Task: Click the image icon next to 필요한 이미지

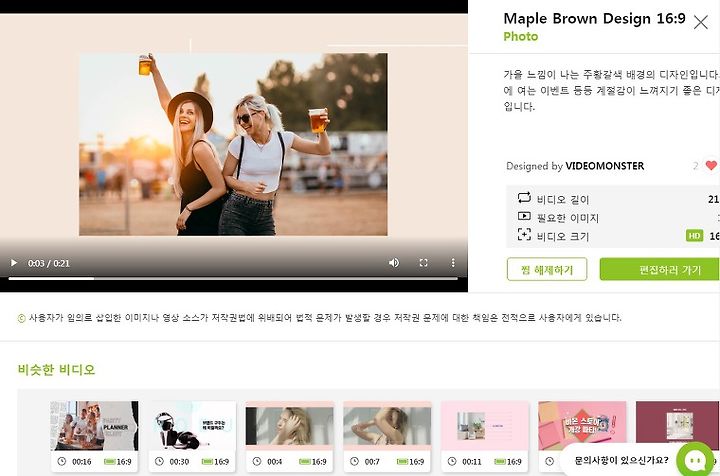Action: [524, 216]
